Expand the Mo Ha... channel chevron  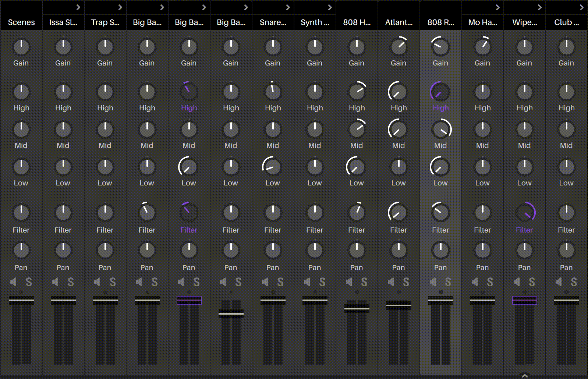coord(497,7)
